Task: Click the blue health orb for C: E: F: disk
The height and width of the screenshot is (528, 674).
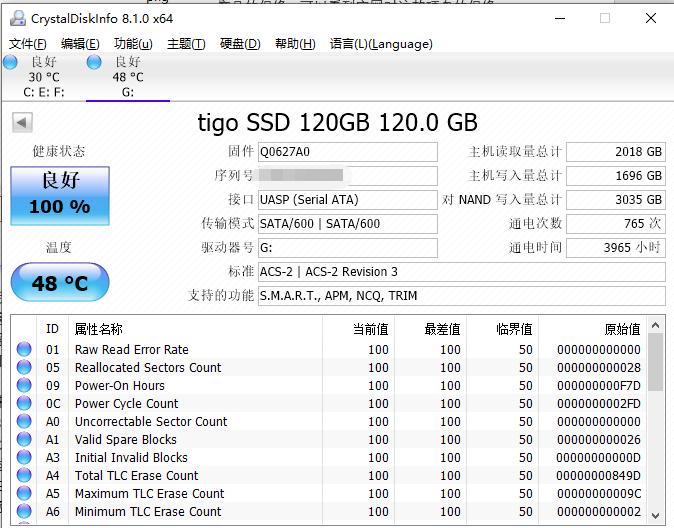Action: tap(10, 62)
